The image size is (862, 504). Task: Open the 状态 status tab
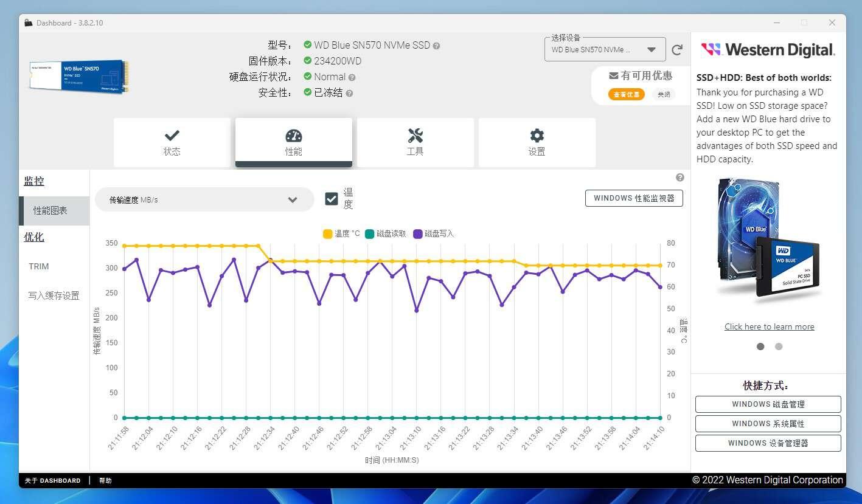coord(172,142)
